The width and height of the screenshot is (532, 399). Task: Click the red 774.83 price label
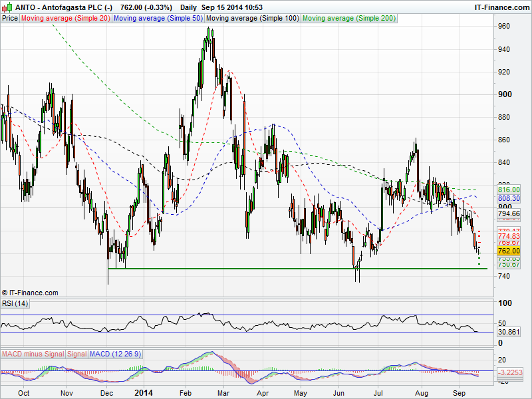click(509, 236)
